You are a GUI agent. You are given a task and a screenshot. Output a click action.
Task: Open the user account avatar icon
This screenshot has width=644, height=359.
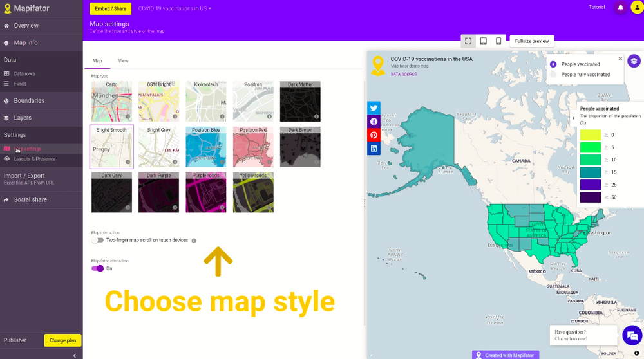(x=637, y=7)
